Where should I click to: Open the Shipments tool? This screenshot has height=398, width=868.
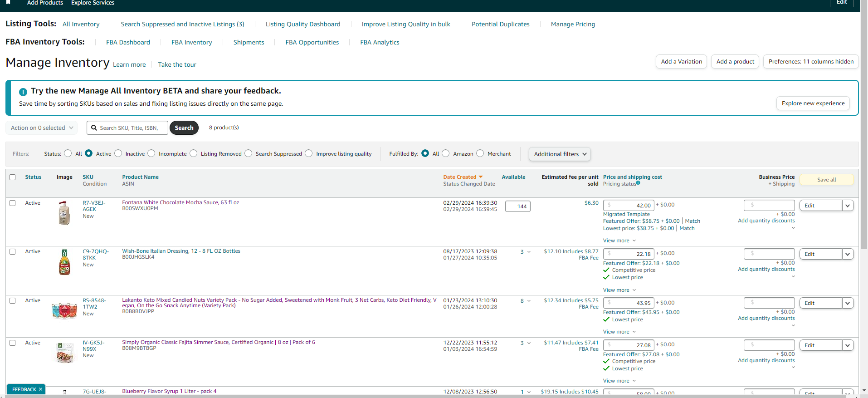point(249,43)
